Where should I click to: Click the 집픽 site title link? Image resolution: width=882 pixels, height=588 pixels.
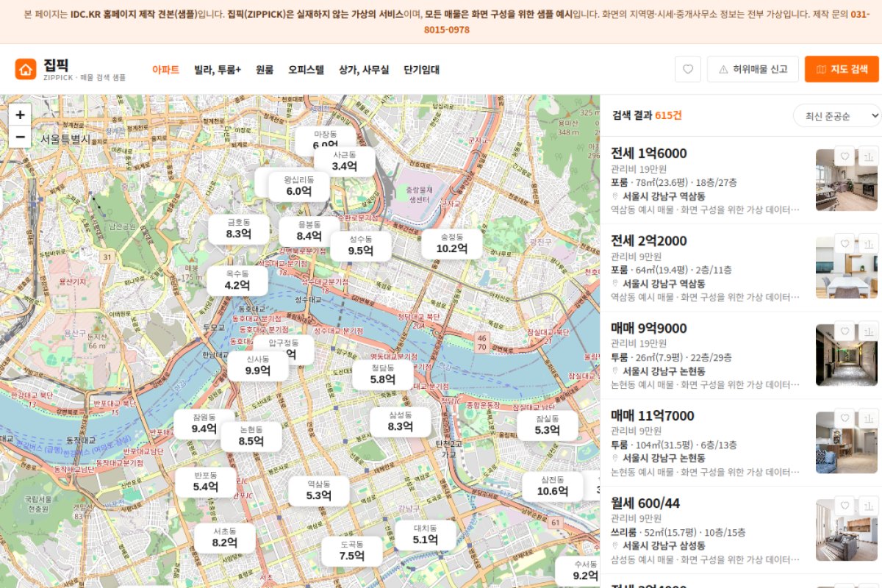point(57,64)
